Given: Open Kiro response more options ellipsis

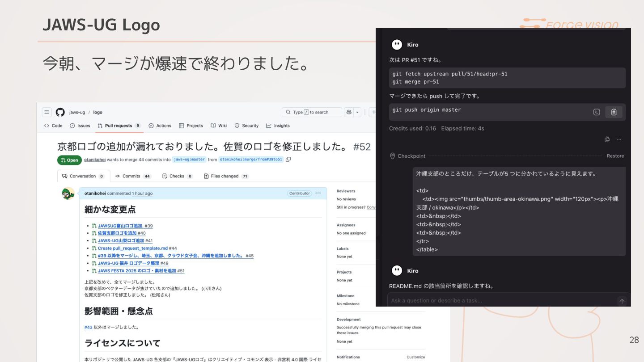Looking at the screenshot, I should (x=619, y=139).
